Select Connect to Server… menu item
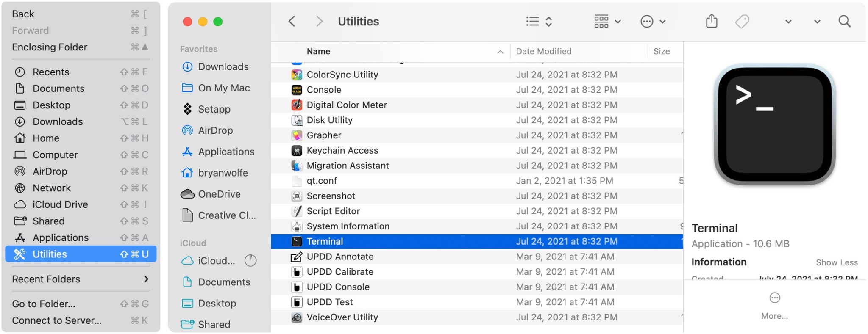The height and width of the screenshot is (334, 868). pyautogui.click(x=57, y=320)
